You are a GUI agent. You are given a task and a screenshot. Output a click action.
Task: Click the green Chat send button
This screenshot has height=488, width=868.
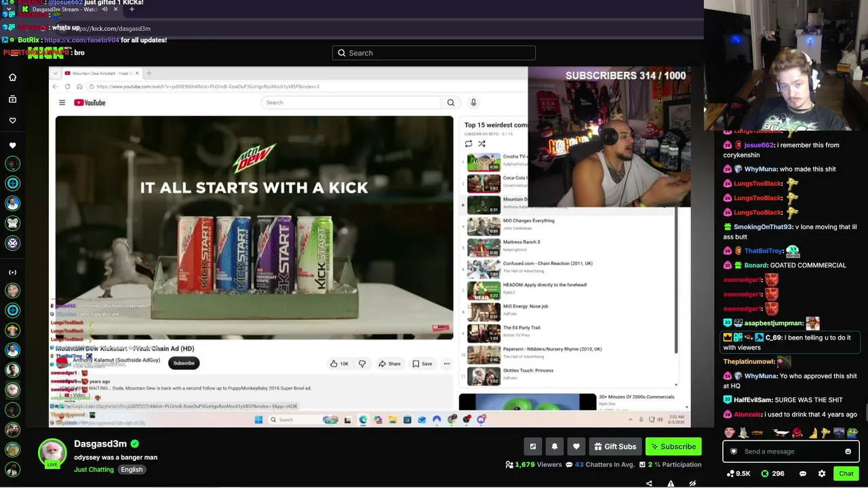tap(846, 474)
